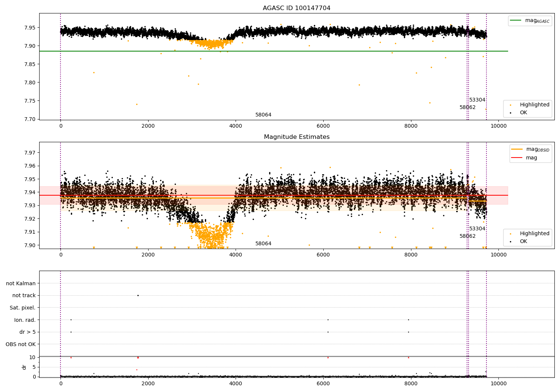Viewport: 560px width, 392px height.
Task: Click the dr > 5 row label
Action: (x=27, y=332)
